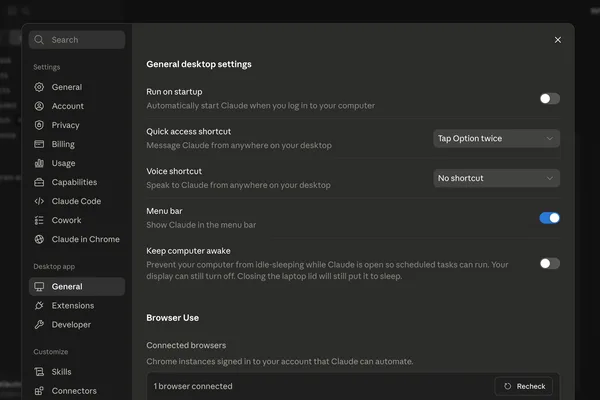Click the Skills icon
Image resolution: width=600 pixels, height=400 pixels.
click(39, 372)
